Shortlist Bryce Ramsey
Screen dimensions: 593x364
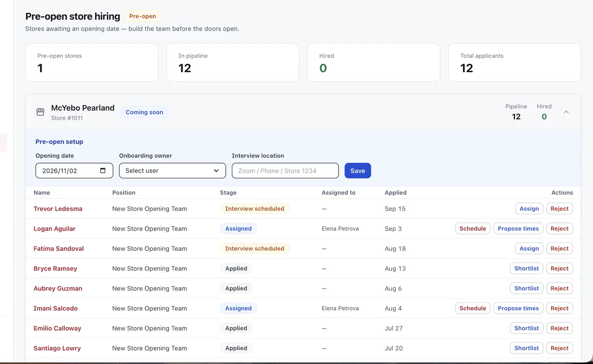click(x=526, y=268)
